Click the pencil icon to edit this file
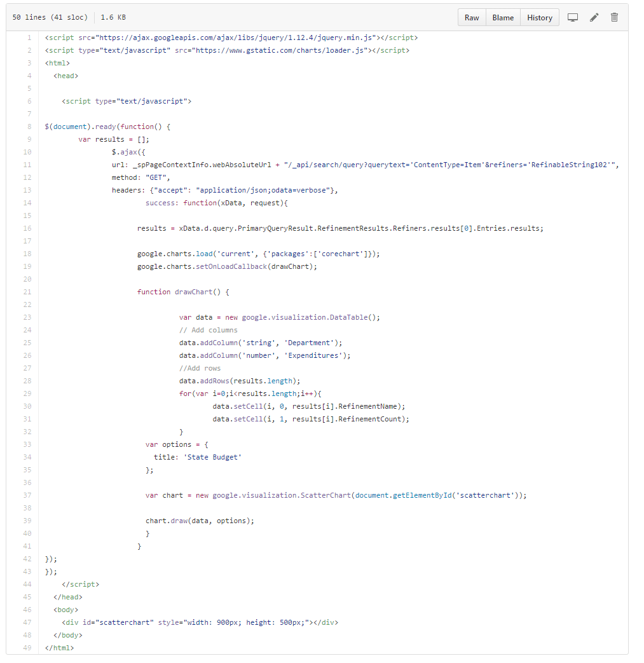The height and width of the screenshot is (663, 644). pos(594,17)
